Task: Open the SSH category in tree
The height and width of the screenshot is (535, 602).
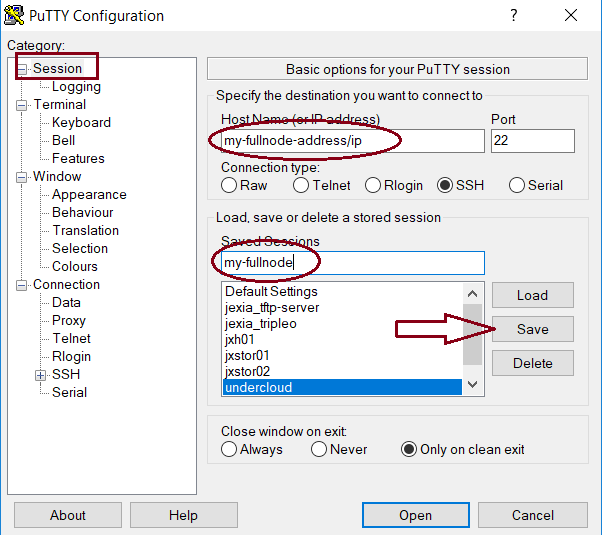Action: pyautogui.click(x=66, y=374)
